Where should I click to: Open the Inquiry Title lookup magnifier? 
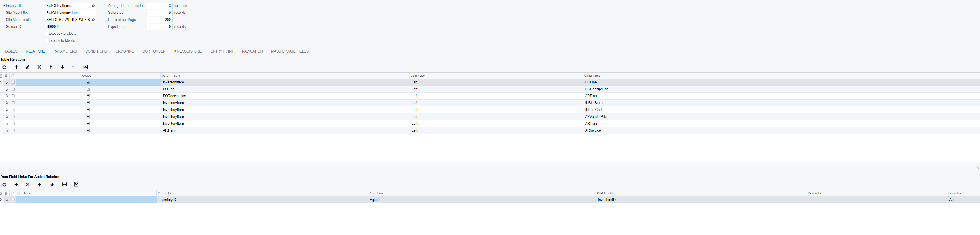(93, 6)
